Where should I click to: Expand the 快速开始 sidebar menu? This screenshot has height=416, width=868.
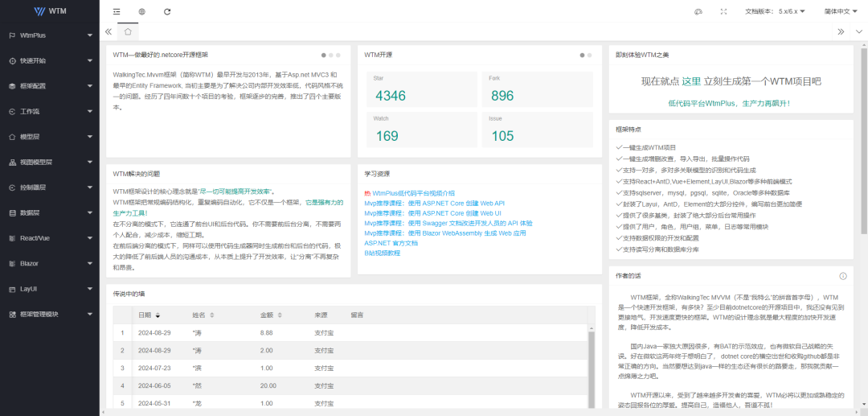(50, 60)
